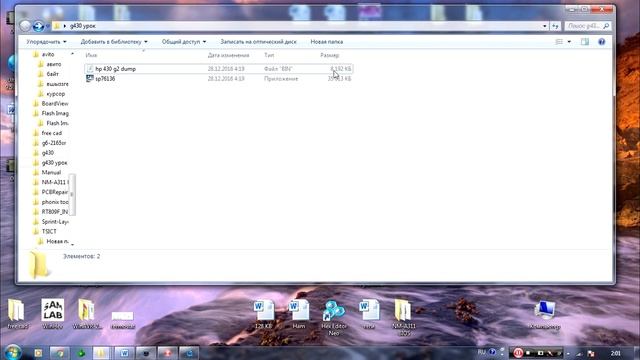Select the hp 430 g2 dump file icon

tap(90, 69)
